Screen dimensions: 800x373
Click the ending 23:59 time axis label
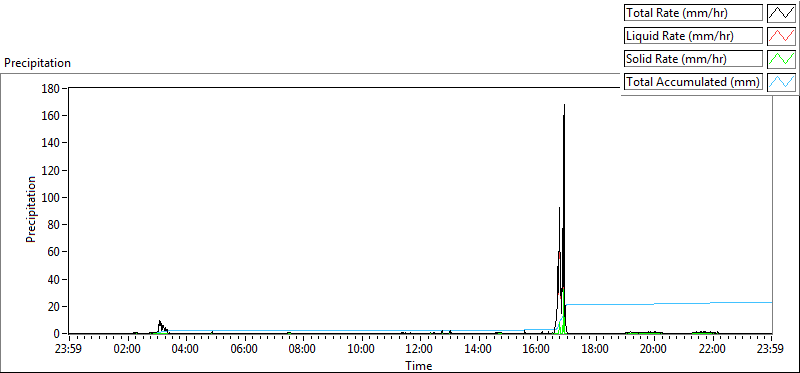click(x=771, y=350)
